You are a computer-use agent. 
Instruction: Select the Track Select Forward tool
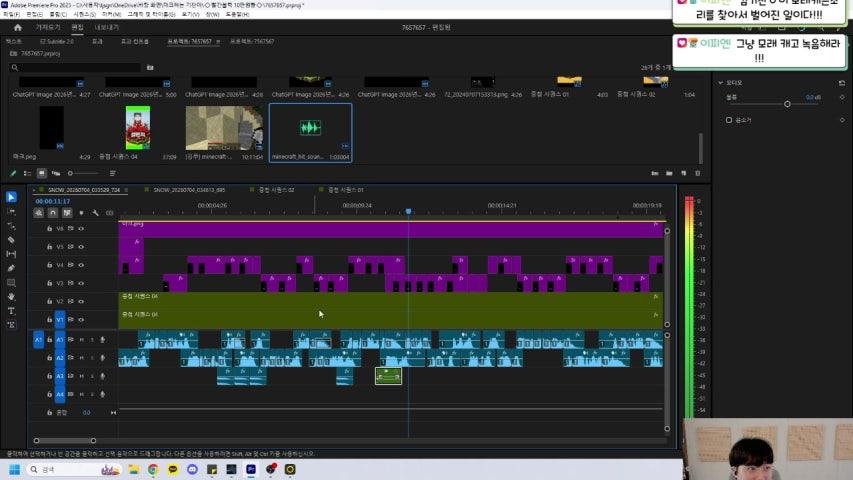(11, 211)
